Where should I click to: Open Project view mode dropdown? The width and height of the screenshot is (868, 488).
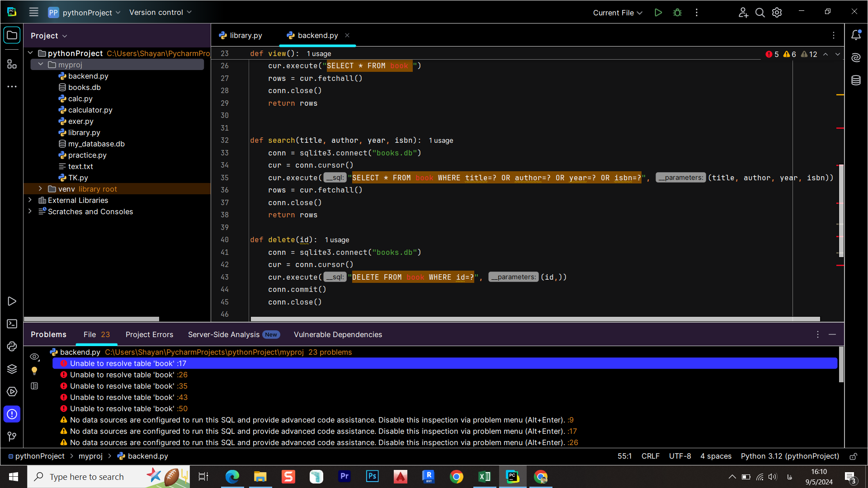coord(49,36)
